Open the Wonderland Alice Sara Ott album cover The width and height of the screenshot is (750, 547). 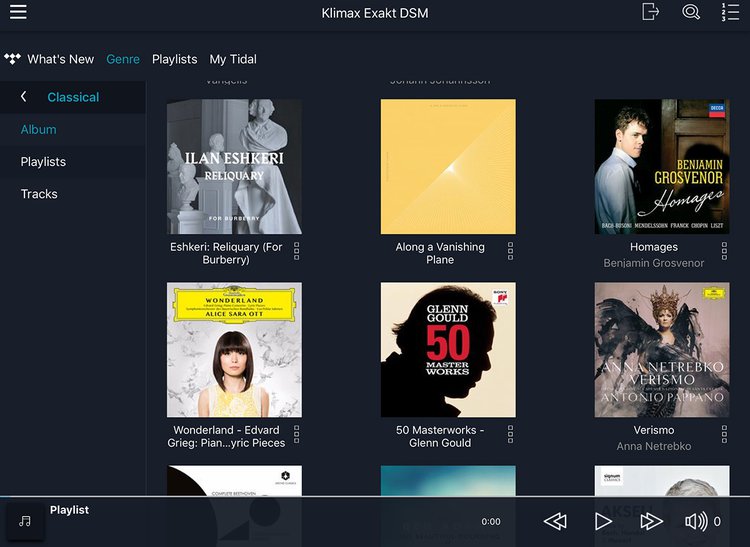click(234, 349)
